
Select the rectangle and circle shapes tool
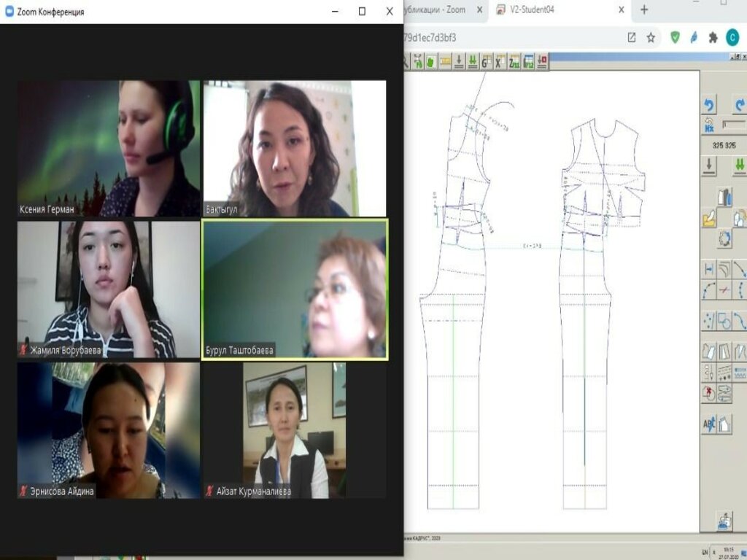(x=724, y=321)
